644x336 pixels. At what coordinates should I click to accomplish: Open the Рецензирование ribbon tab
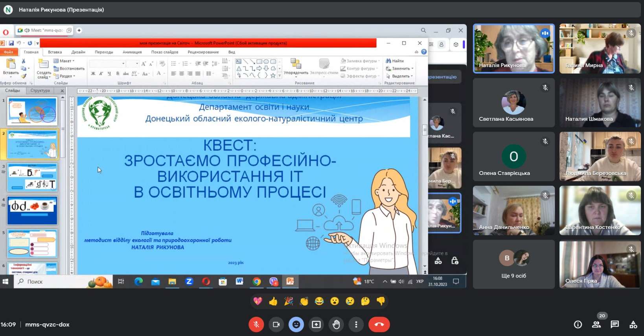pos(203,52)
